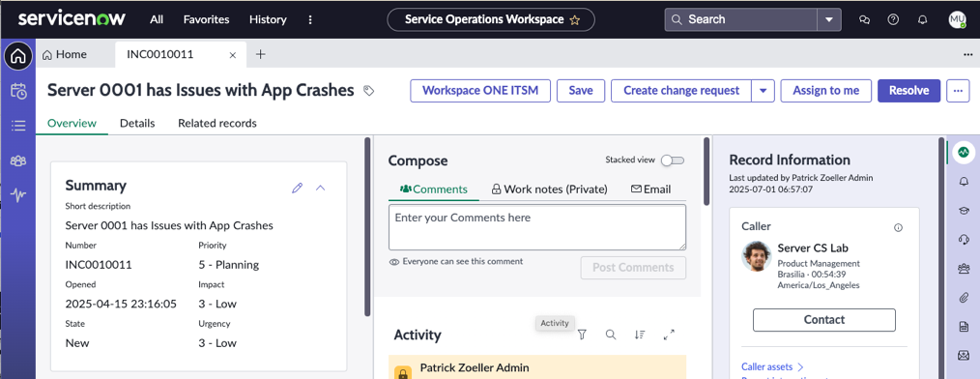Go to the Home workspace tab
This screenshot has width=980, height=379.
point(65,54)
